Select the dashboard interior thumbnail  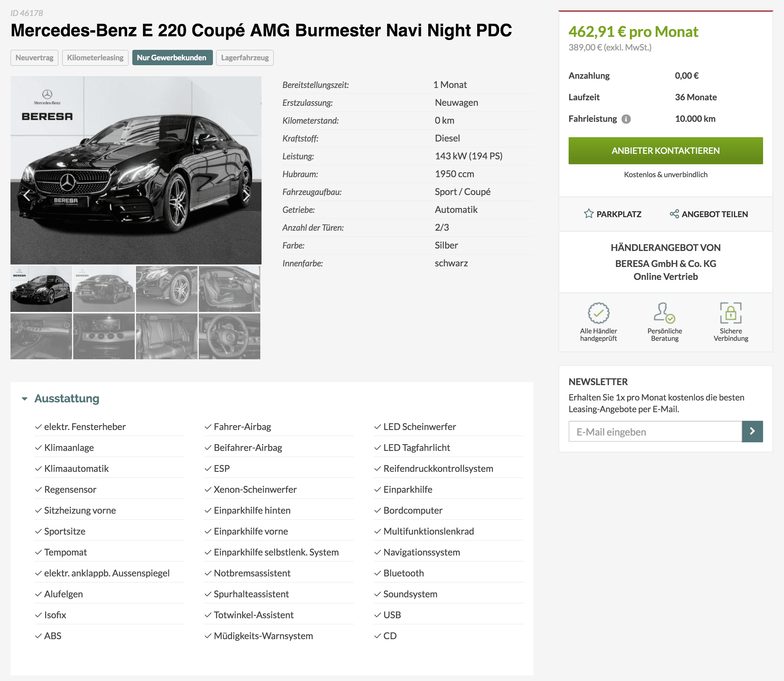41,336
